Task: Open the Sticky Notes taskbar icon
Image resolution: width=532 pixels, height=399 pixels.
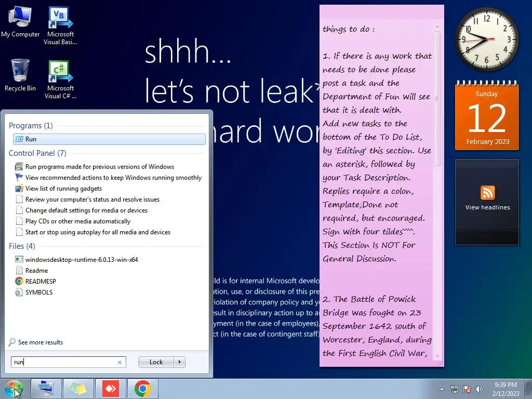Action: [x=78, y=389]
